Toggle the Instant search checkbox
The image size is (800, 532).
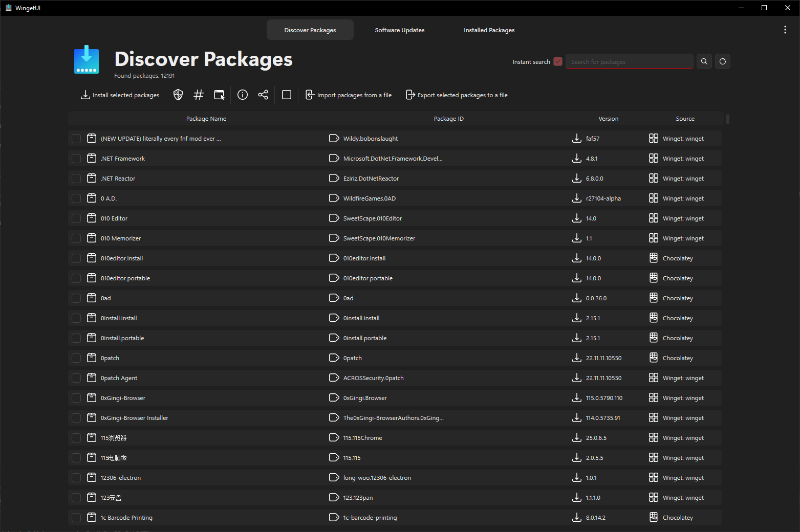558,61
